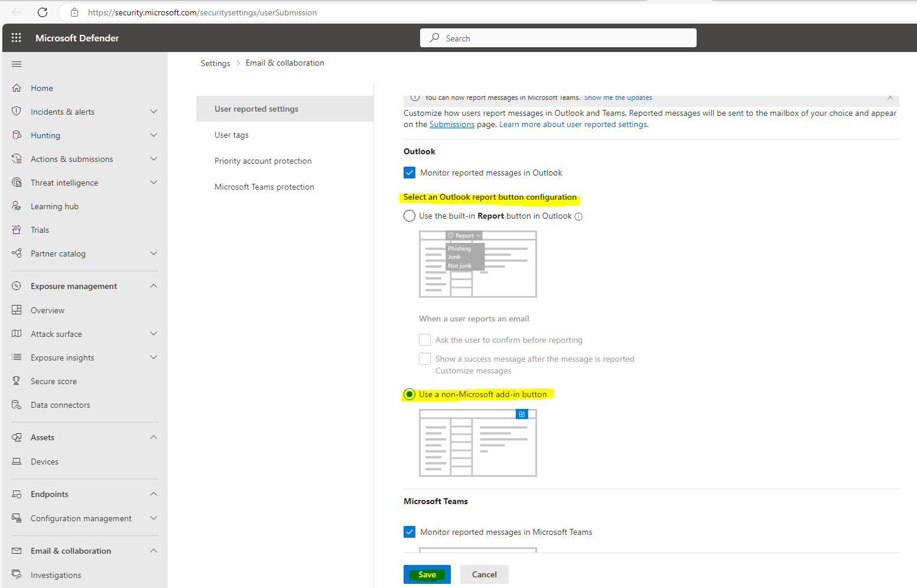The height and width of the screenshot is (588, 917).
Task: Collapse the Email & collaboration section
Action: pos(154,550)
